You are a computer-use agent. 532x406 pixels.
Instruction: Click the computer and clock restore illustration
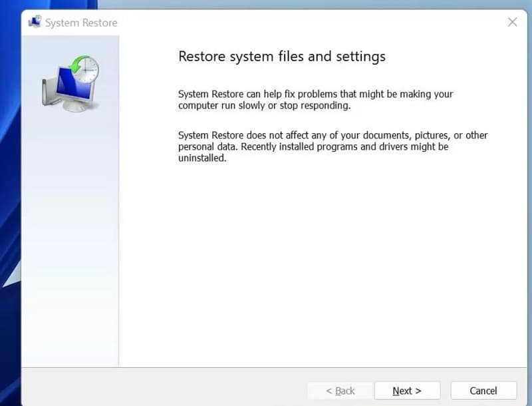(x=70, y=83)
